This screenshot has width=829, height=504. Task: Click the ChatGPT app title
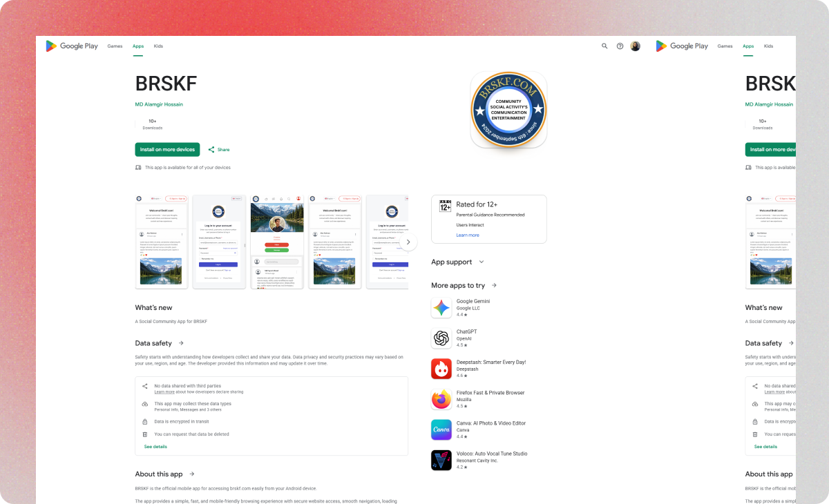point(466,332)
